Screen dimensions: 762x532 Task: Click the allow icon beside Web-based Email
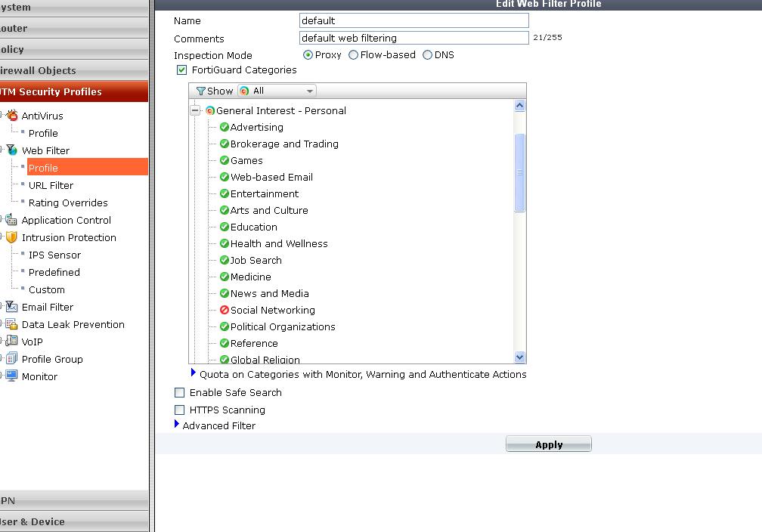pyautogui.click(x=224, y=177)
